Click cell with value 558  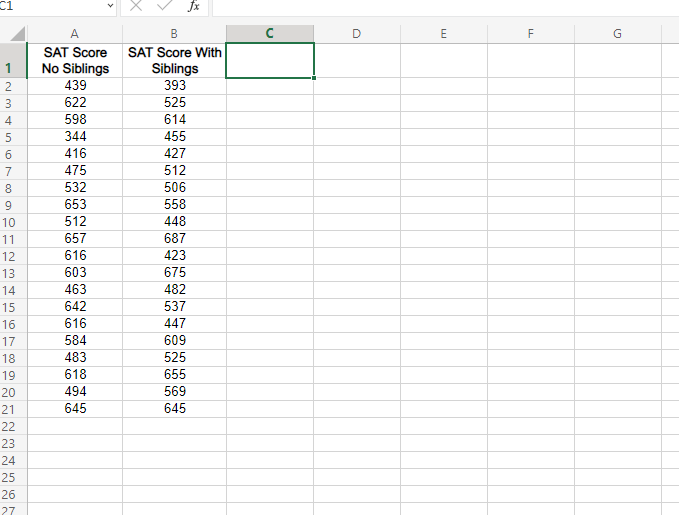(x=175, y=205)
